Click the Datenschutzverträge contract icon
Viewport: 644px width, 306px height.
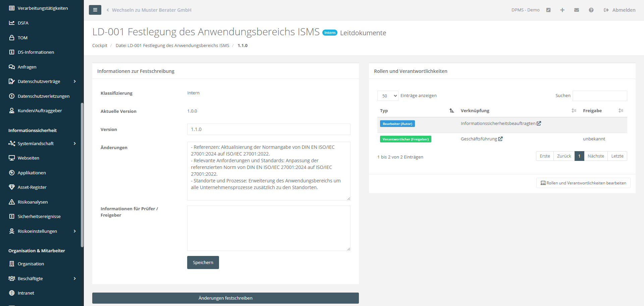click(12, 81)
